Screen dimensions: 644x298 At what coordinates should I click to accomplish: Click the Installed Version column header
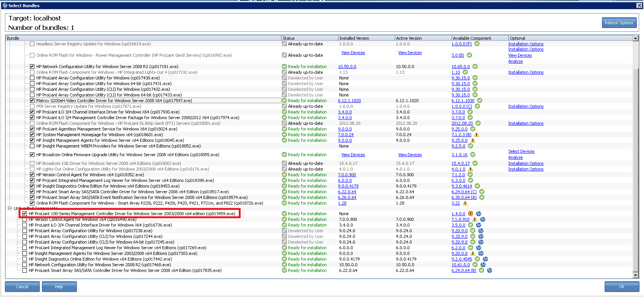coord(367,38)
